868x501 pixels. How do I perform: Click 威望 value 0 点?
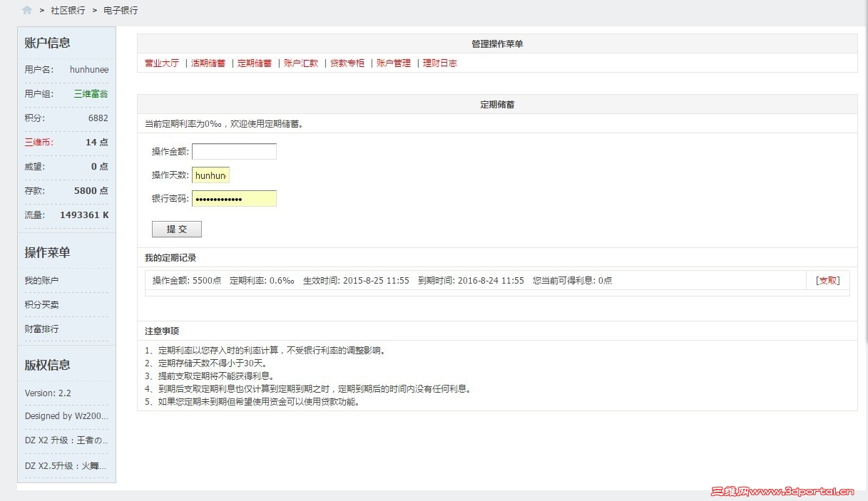tap(100, 166)
